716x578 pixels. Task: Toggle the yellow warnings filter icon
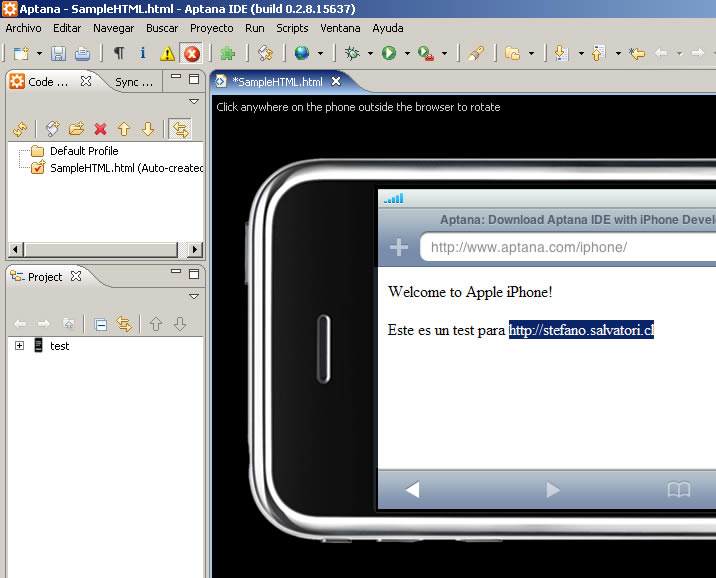167,54
